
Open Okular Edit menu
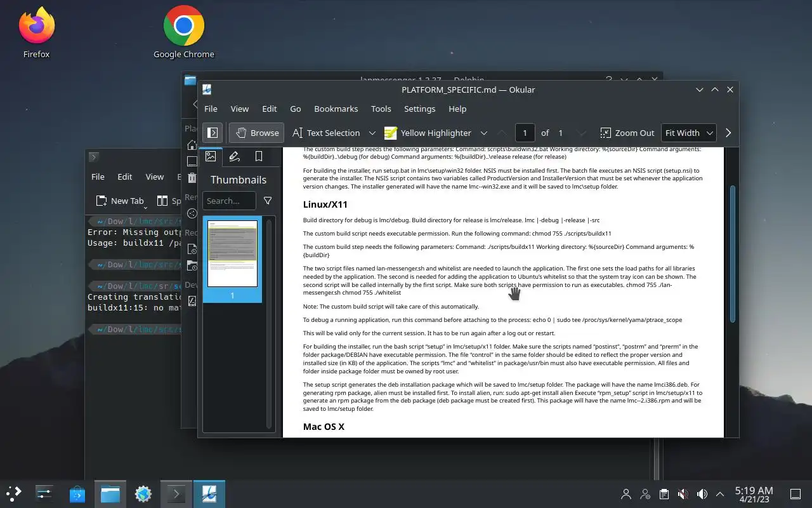point(270,109)
